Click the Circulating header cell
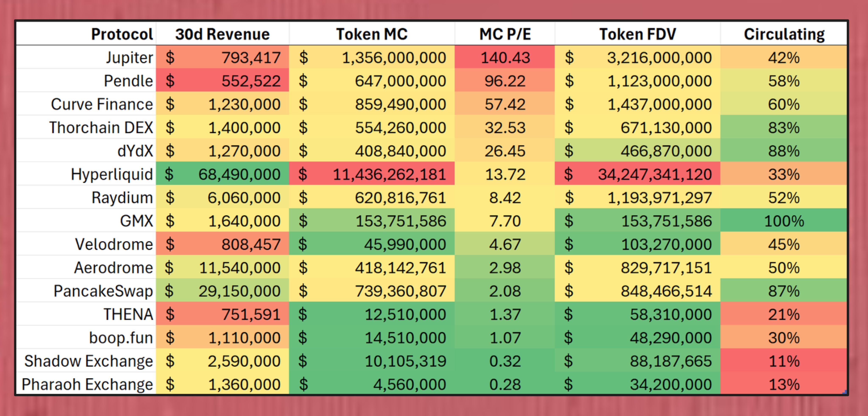The image size is (868, 416). point(784,34)
